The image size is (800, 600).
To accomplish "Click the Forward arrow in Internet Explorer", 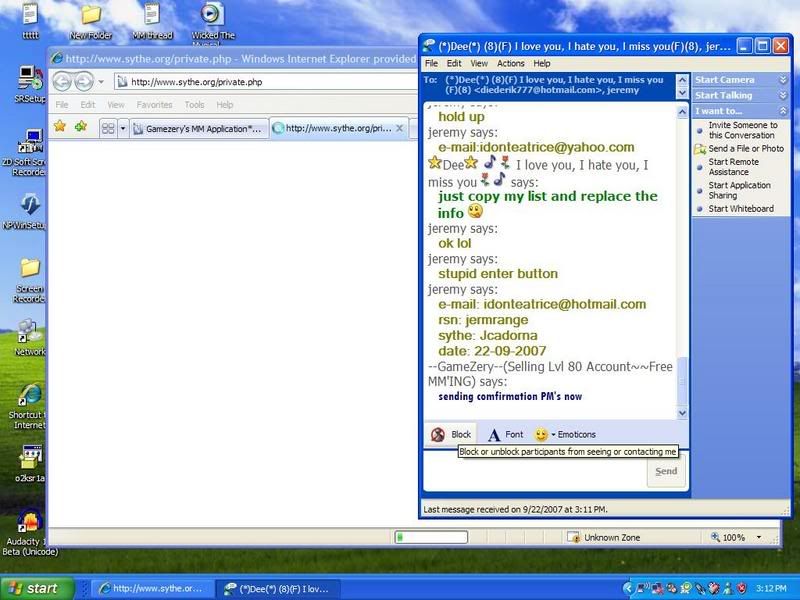I will click(x=84, y=82).
